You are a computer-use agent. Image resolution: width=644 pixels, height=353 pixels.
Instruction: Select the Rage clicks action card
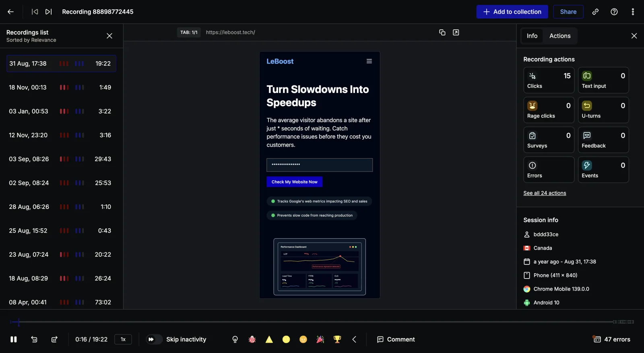pos(549,110)
